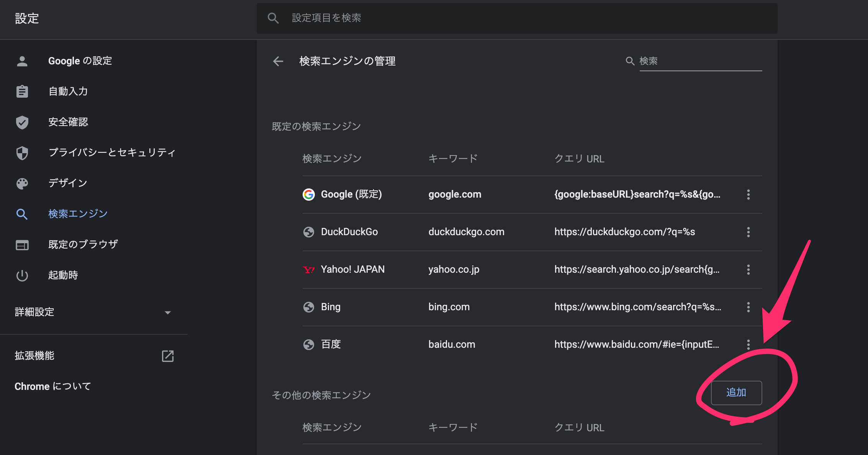Click the https://www.baidu.com query URL
The image size is (868, 455).
(x=637, y=345)
